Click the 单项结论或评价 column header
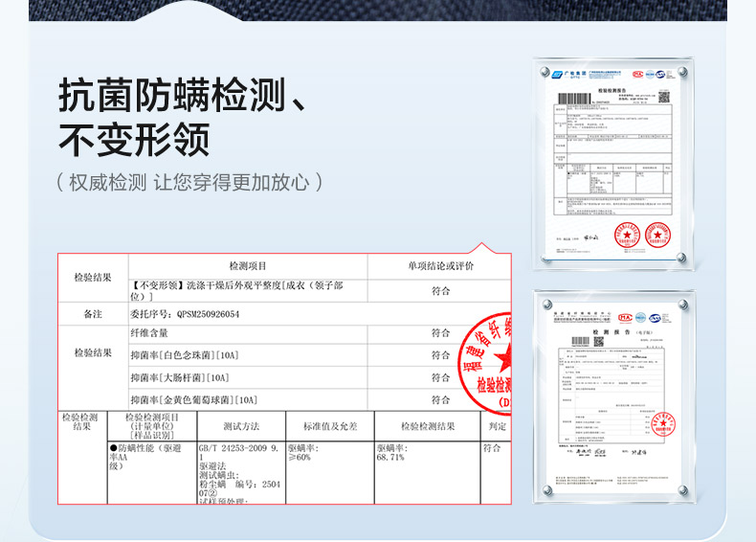This screenshot has width=756, height=542. [440, 265]
